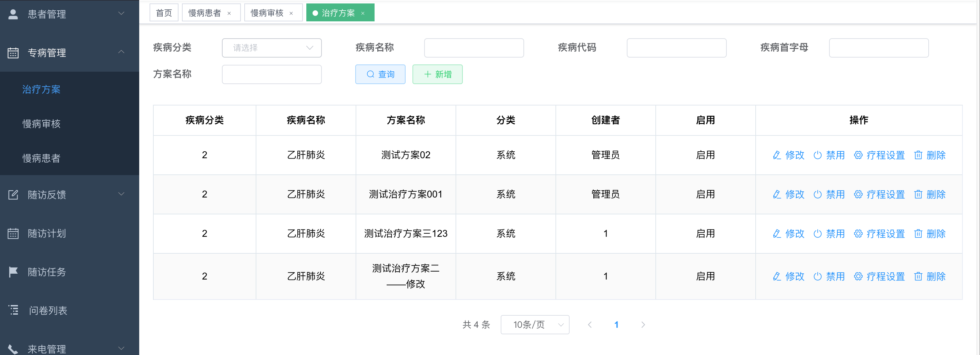This screenshot has width=980, height=355.
Task: Open 问卷列表 in the sidebar
Action: (x=70, y=311)
